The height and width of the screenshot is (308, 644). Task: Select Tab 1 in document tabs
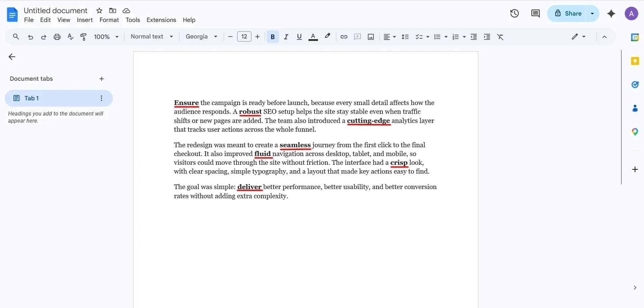click(59, 98)
